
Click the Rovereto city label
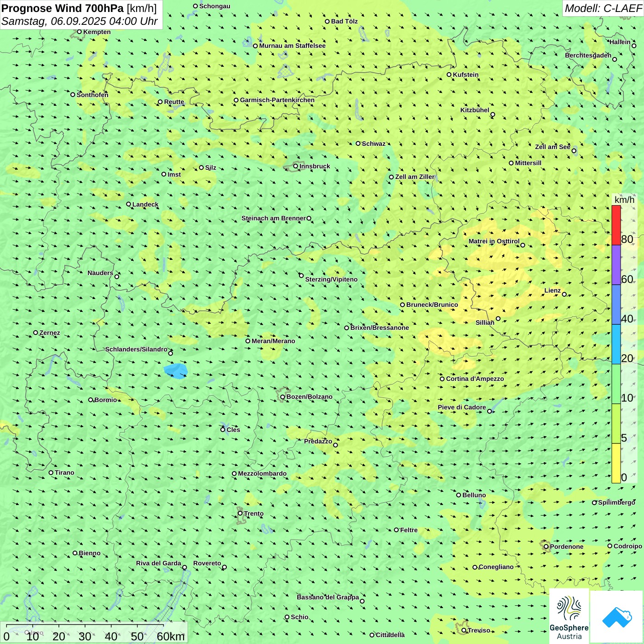(x=207, y=563)
